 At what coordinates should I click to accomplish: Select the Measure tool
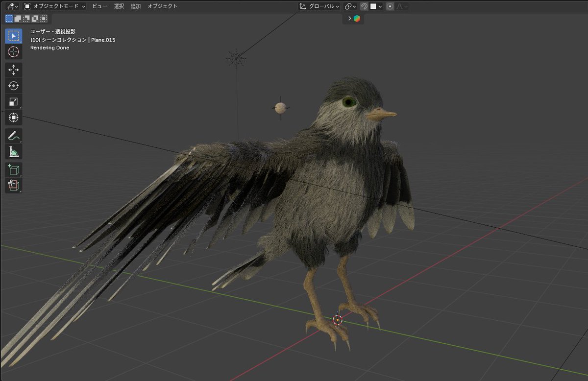(x=13, y=151)
